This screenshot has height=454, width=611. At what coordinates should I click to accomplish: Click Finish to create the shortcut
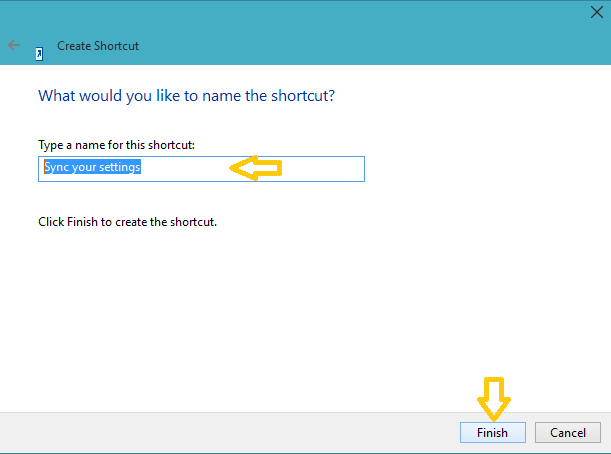tap(493, 433)
